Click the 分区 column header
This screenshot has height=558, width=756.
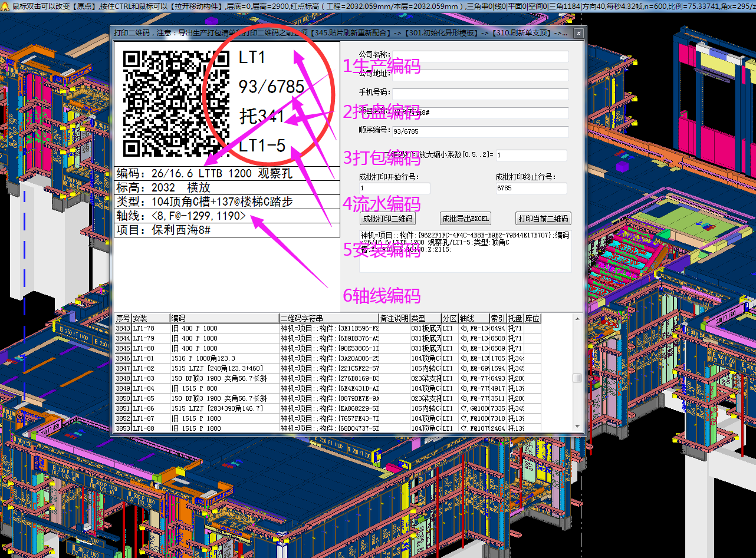tap(450, 318)
